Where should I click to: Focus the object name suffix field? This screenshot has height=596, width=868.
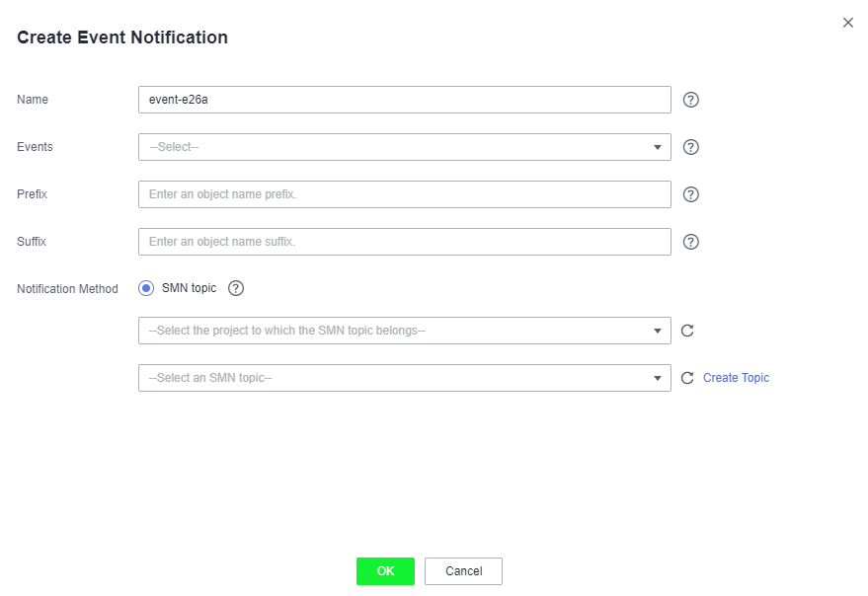(405, 242)
